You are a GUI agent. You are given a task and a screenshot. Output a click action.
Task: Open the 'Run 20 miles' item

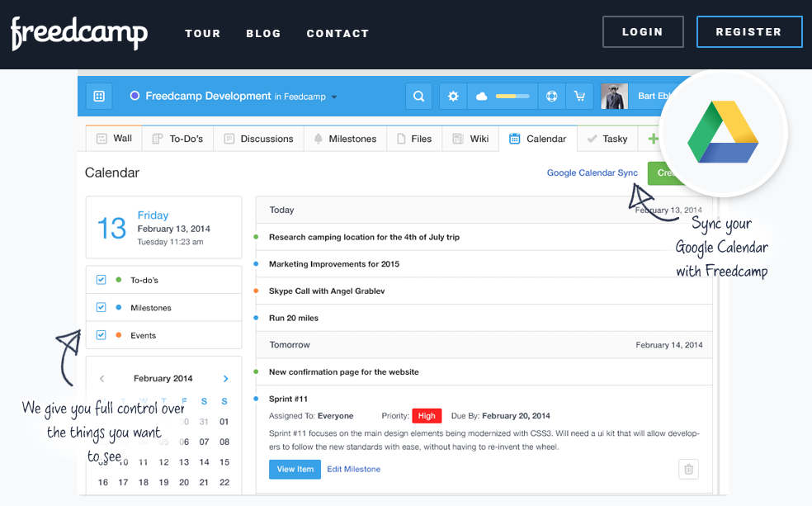click(294, 318)
